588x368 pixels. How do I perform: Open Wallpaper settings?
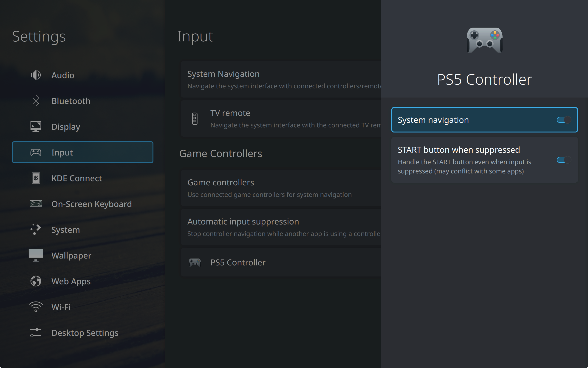(x=83, y=255)
